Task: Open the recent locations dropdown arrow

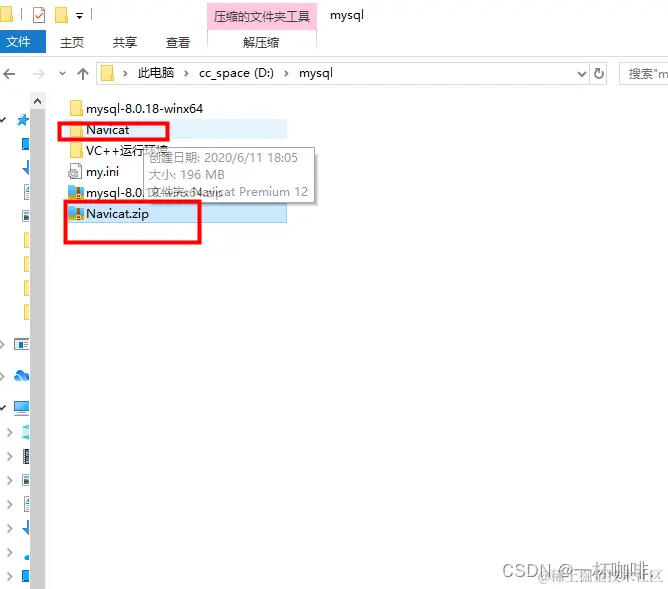Action: 62,74
